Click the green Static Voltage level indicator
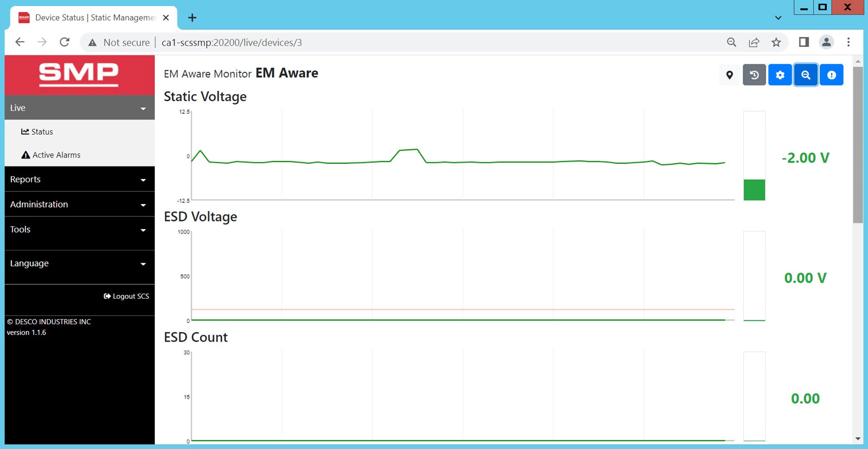 754,189
